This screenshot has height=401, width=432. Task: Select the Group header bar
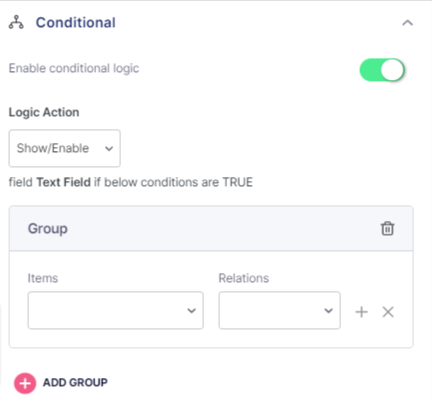pos(211,229)
